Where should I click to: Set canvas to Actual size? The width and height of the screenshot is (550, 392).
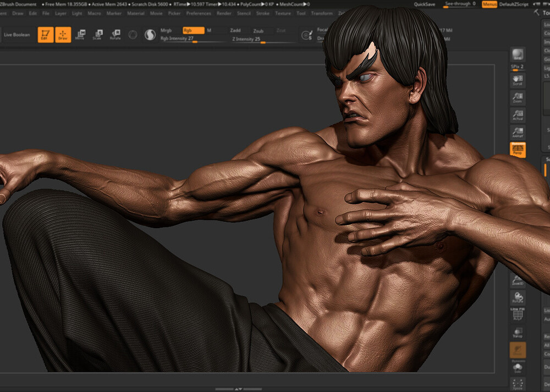tap(518, 115)
